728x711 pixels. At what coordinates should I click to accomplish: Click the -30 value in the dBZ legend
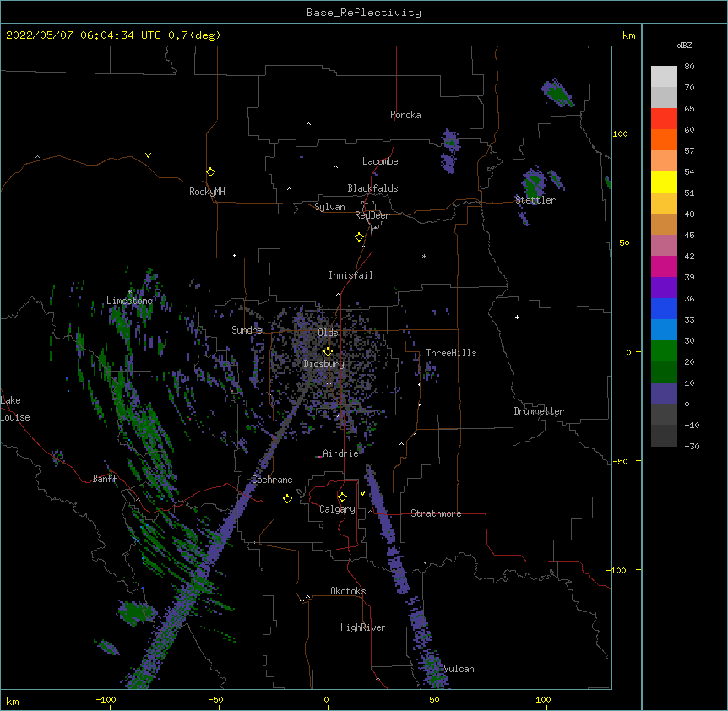(692, 446)
